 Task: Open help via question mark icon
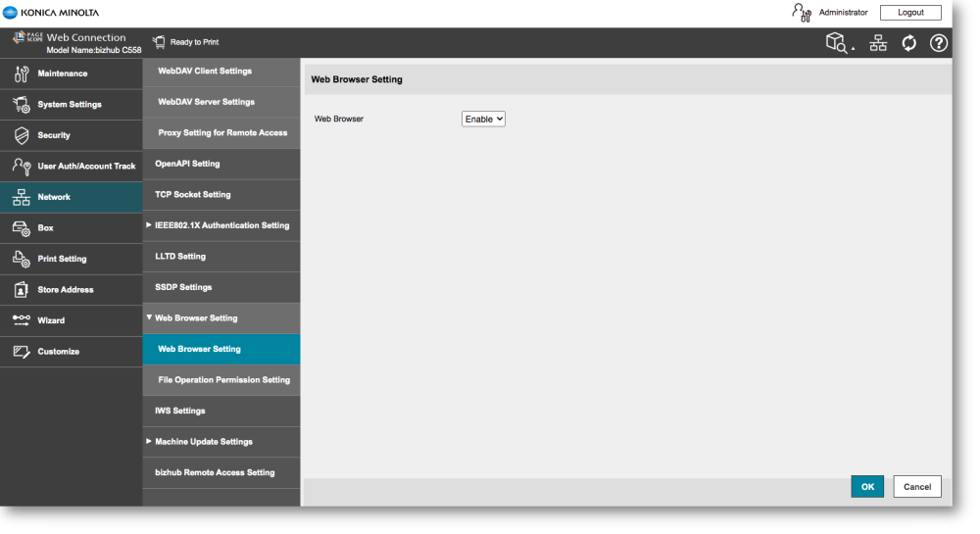tap(939, 42)
